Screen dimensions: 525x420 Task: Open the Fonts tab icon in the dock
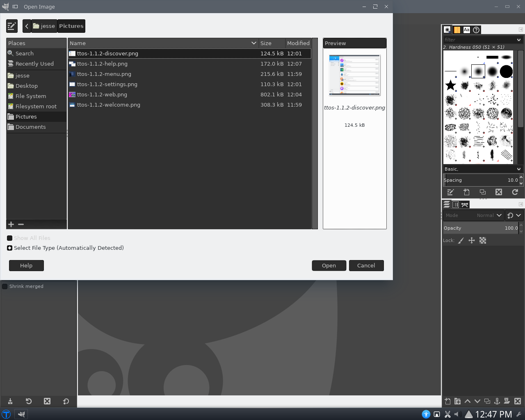tap(466, 30)
